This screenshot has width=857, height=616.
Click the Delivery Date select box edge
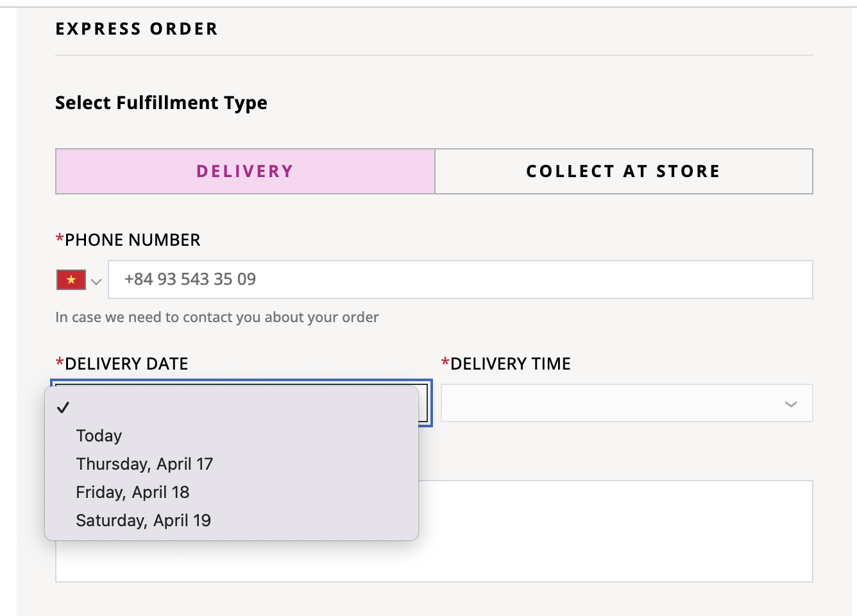(x=426, y=403)
